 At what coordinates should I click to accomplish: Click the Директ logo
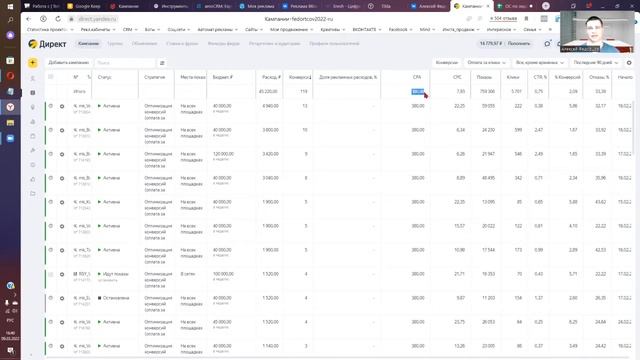point(47,44)
